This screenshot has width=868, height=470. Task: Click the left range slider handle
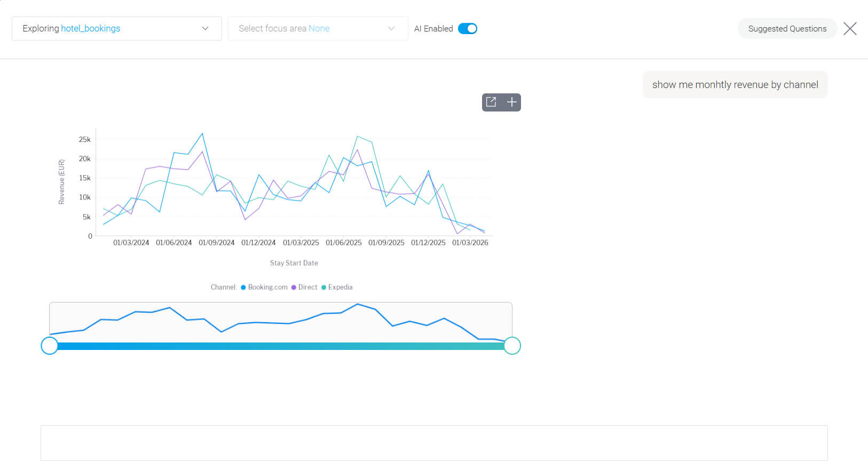tap(50, 346)
